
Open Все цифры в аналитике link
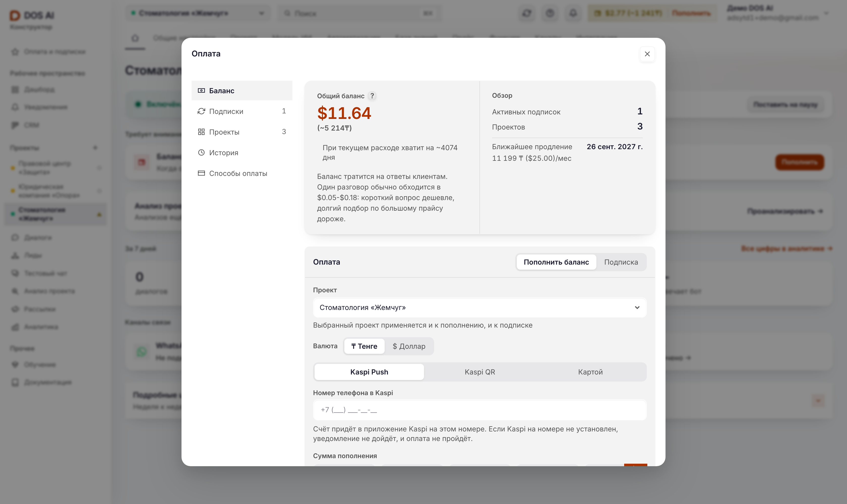[786, 249]
